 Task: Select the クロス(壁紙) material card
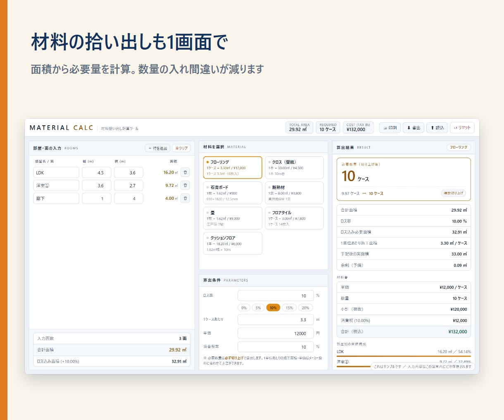pos(294,167)
